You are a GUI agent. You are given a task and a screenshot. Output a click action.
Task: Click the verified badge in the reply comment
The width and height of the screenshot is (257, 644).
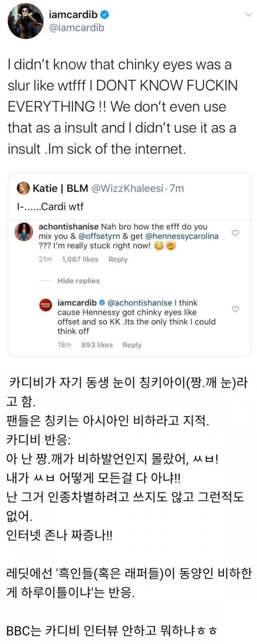point(102,303)
